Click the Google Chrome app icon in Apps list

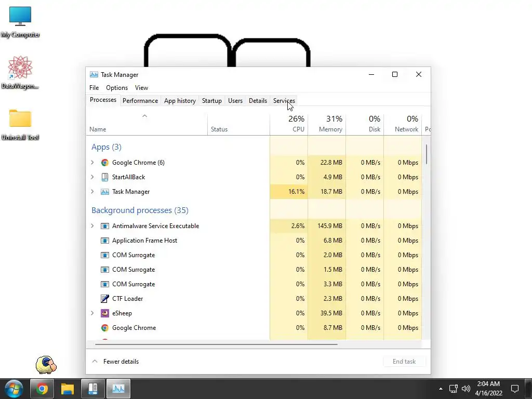pos(105,163)
